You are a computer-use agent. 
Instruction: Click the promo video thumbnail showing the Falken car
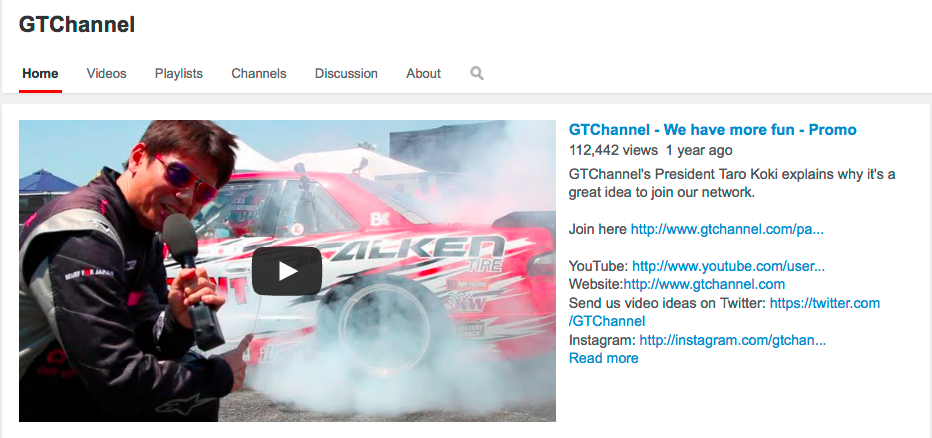(x=287, y=271)
